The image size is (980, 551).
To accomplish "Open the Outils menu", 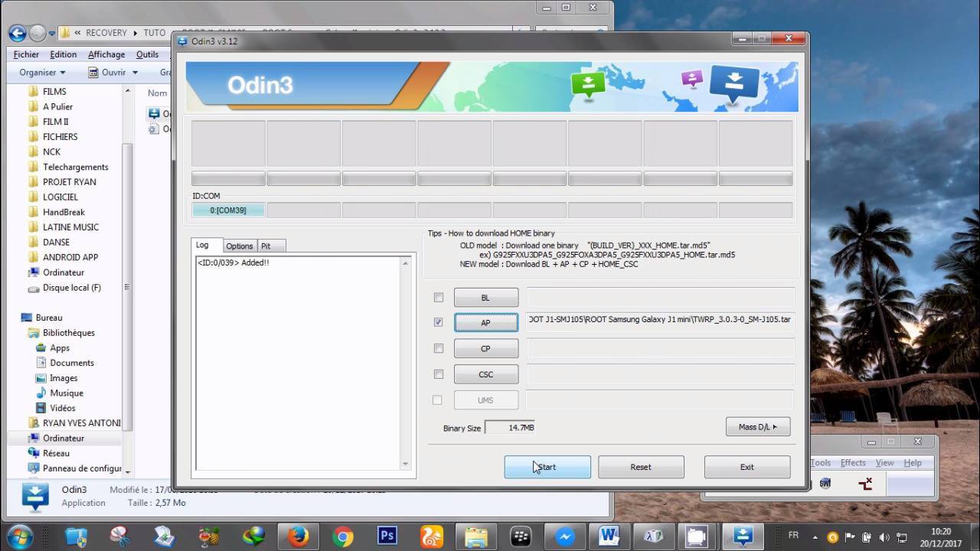I will (x=148, y=54).
